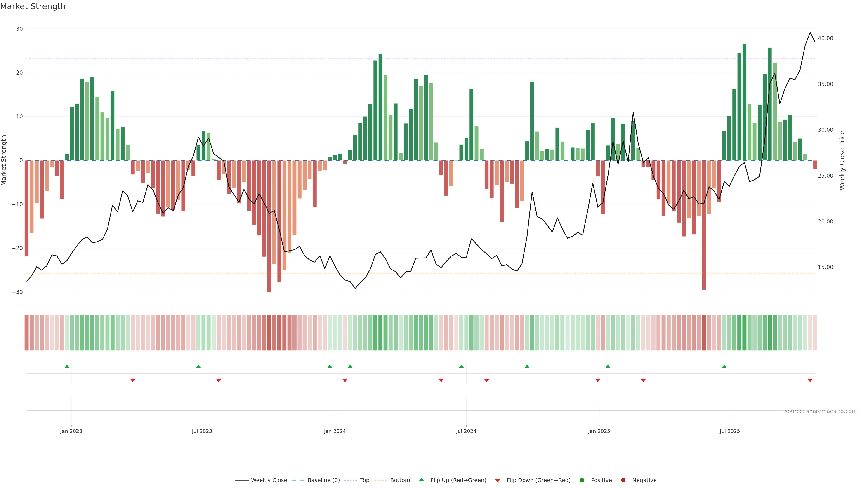Click the darkest red heat-strip cell near Jun 2025
Viewport: 868px width, 488px height.
point(704,332)
